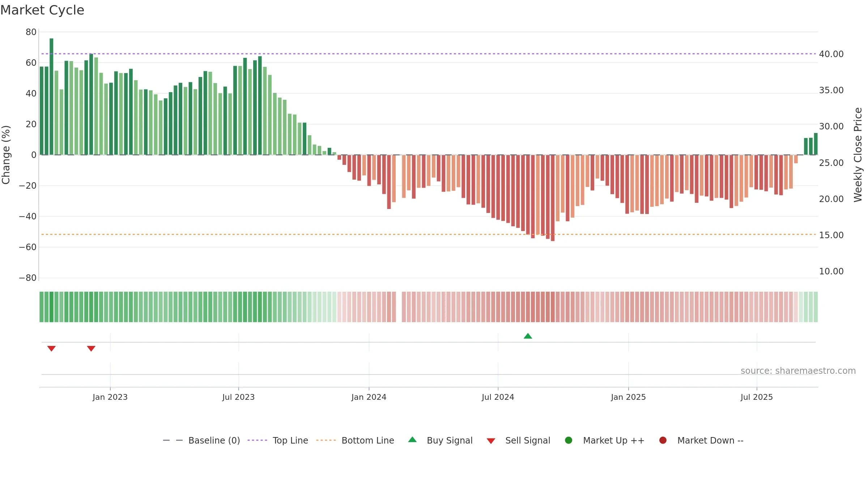Viewport: 868px width, 488px height.
Task: Click the green Market Up legend dot
Action: click(569, 440)
